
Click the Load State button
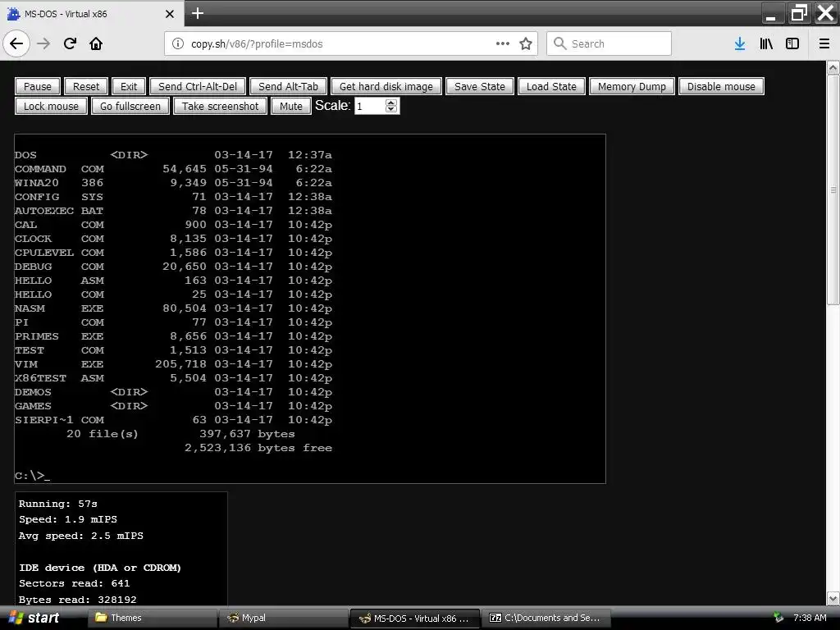point(551,86)
